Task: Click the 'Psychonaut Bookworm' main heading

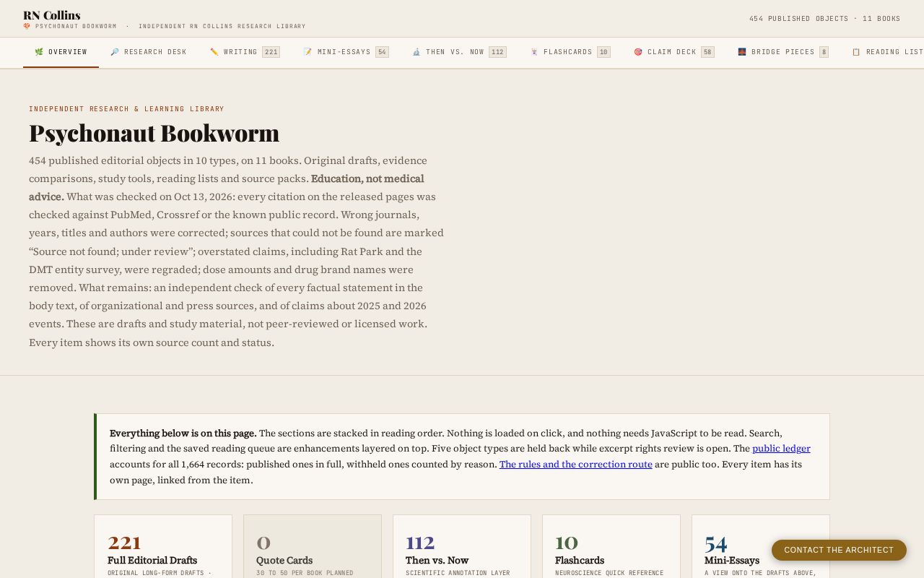Action: click(x=154, y=133)
